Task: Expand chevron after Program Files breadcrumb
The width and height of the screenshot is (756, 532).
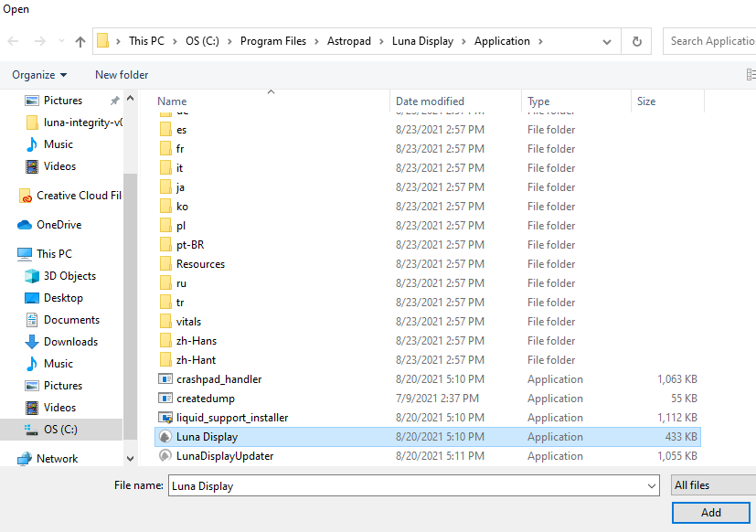Action: pos(317,41)
